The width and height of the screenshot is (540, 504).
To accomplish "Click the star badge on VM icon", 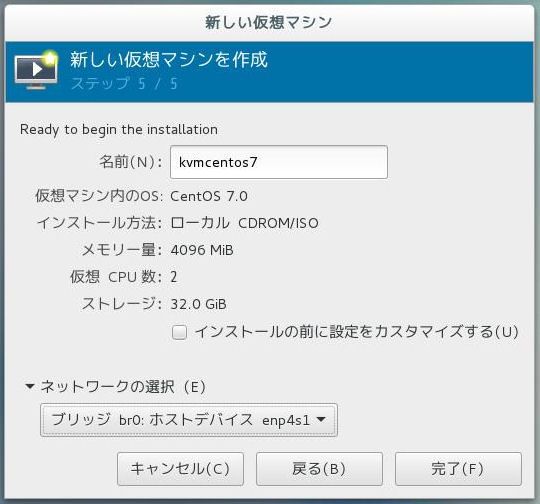I will (x=51, y=58).
